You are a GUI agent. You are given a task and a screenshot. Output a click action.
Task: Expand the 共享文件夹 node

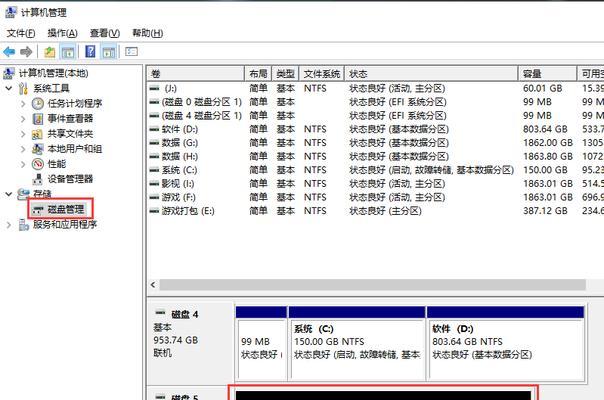click(23, 134)
